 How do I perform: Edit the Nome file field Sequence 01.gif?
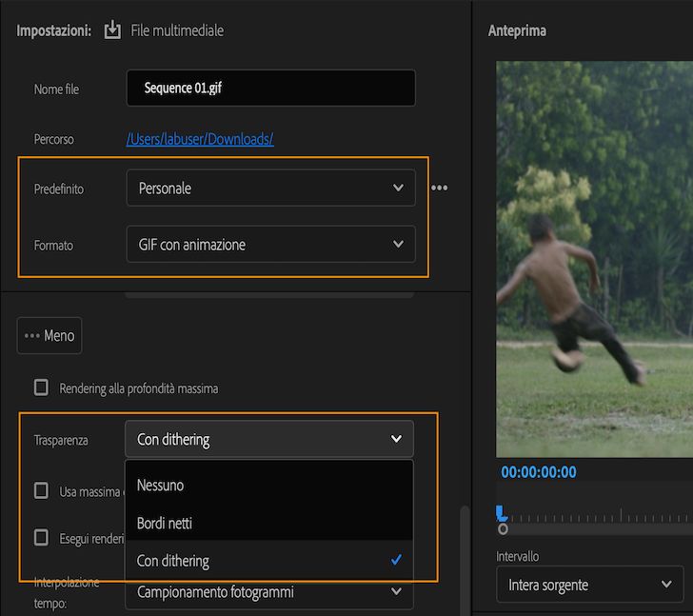[270, 88]
